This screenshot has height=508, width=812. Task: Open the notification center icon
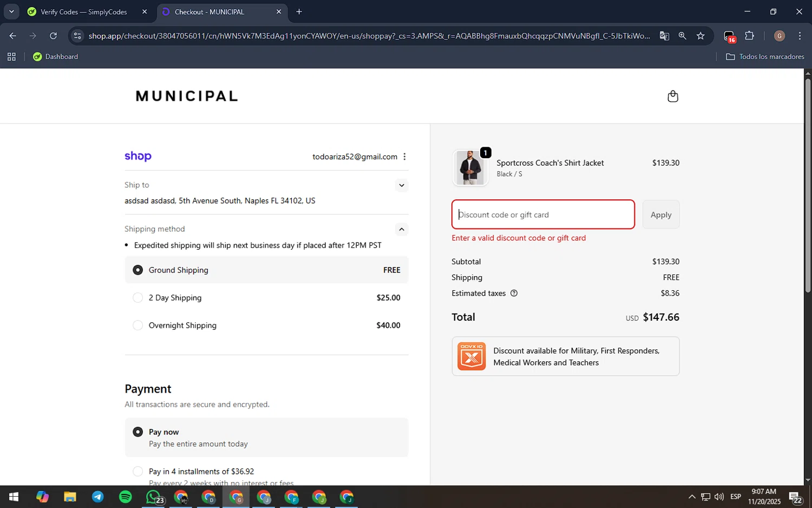pyautogui.click(x=795, y=497)
